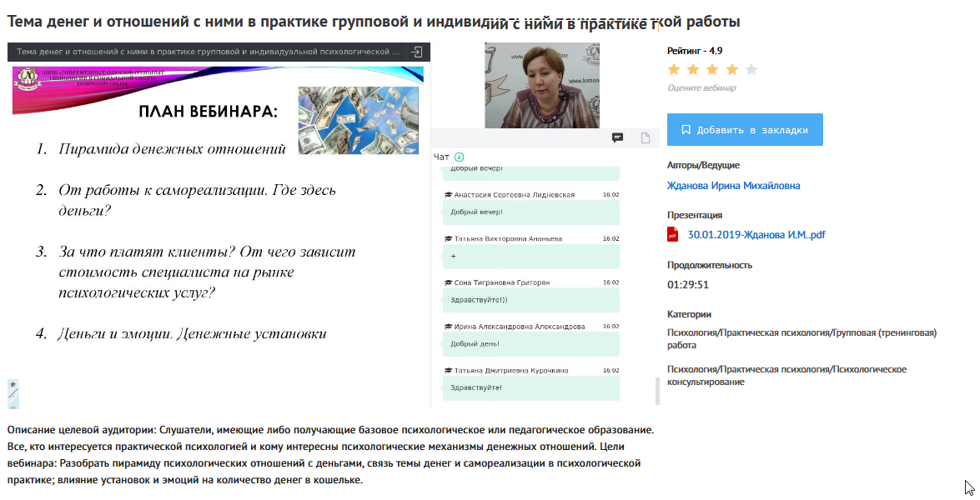Rate the webinar with the first star
Viewport: 980px width, 500px height.
(x=674, y=69)
